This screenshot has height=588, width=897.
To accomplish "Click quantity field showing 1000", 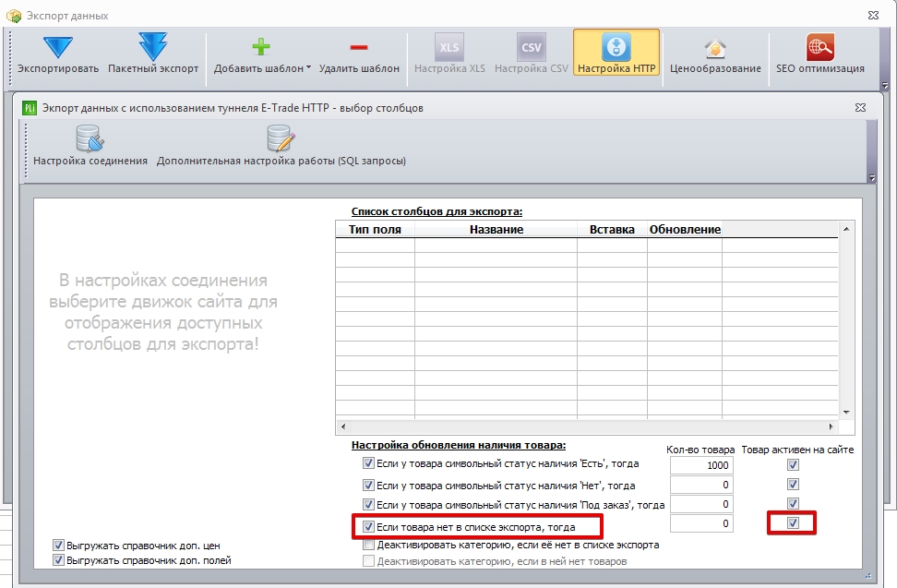I will click(x=701, y=465).
